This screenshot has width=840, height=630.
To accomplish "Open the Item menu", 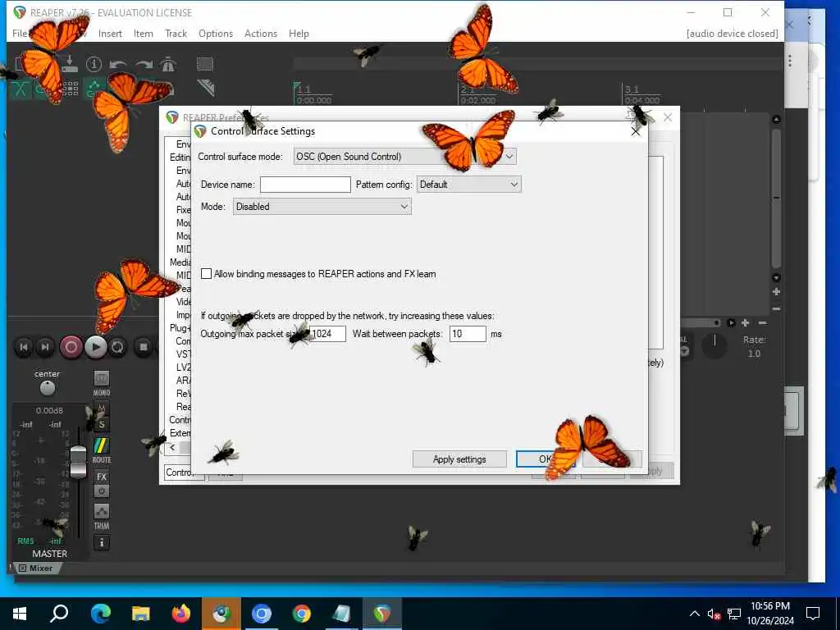I will coord(143,33).
